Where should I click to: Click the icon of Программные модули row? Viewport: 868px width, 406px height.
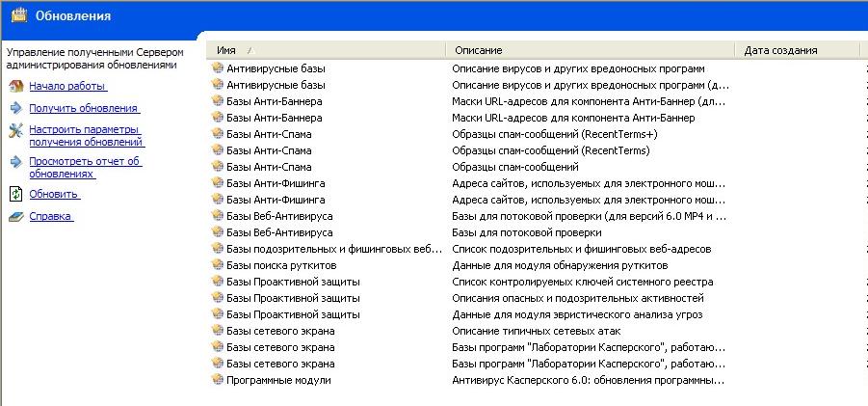217,380
